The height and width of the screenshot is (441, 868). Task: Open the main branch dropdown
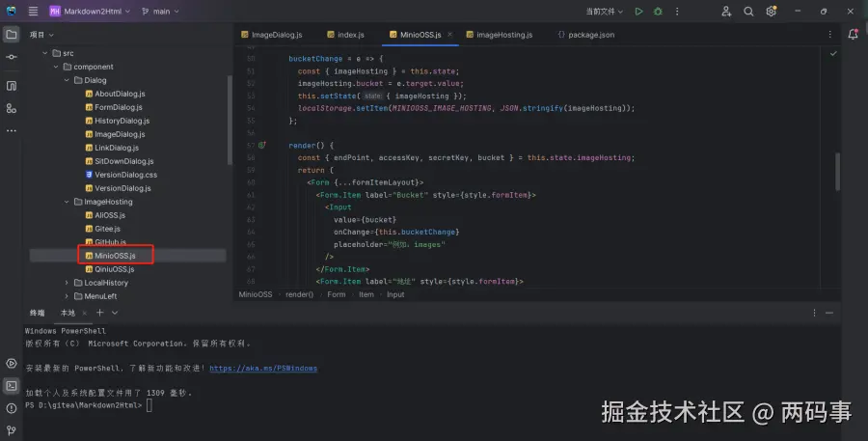tap(160, 11)
